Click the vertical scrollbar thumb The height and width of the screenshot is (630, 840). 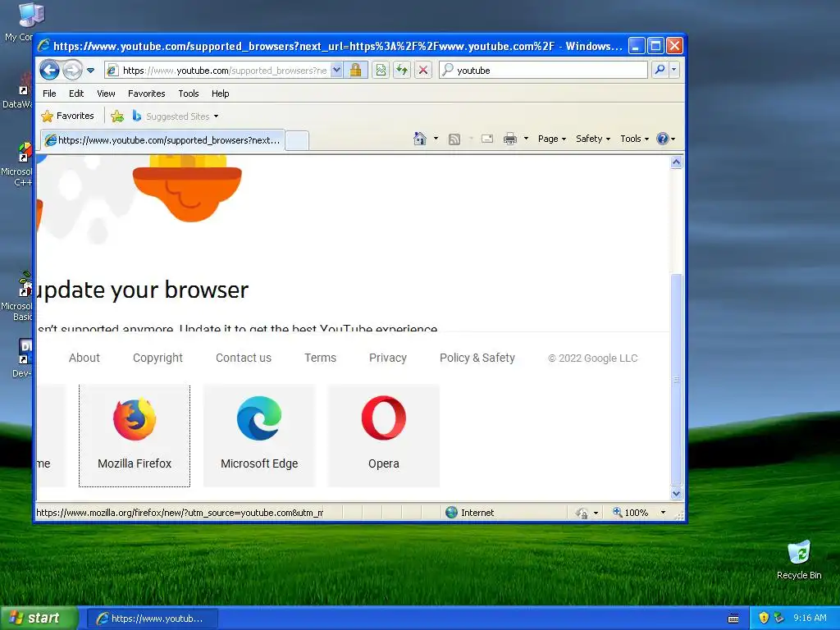pos(676,379)
